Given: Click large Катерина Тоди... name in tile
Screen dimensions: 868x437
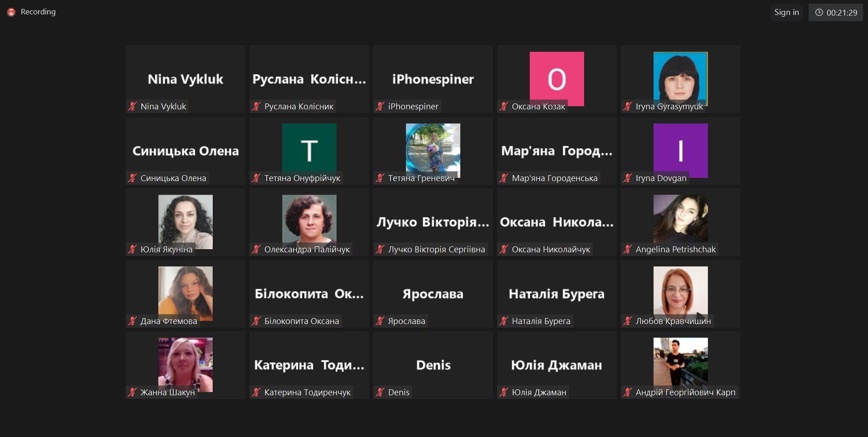Looking at the screenshot, I should pyautogui.click(x=309, y=365).
